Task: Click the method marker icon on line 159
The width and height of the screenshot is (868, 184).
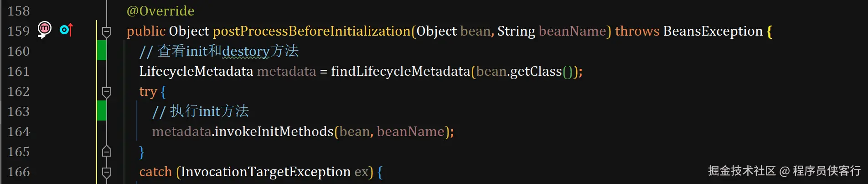Action: point(44,30)
